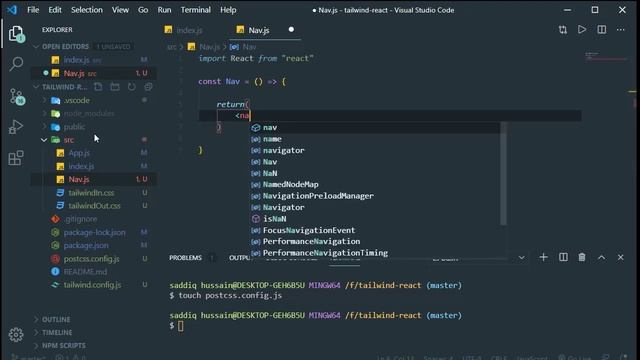The image size is (640, 360).
Task: Click the autocomplete list scrollbar
Action: [503, 173]
